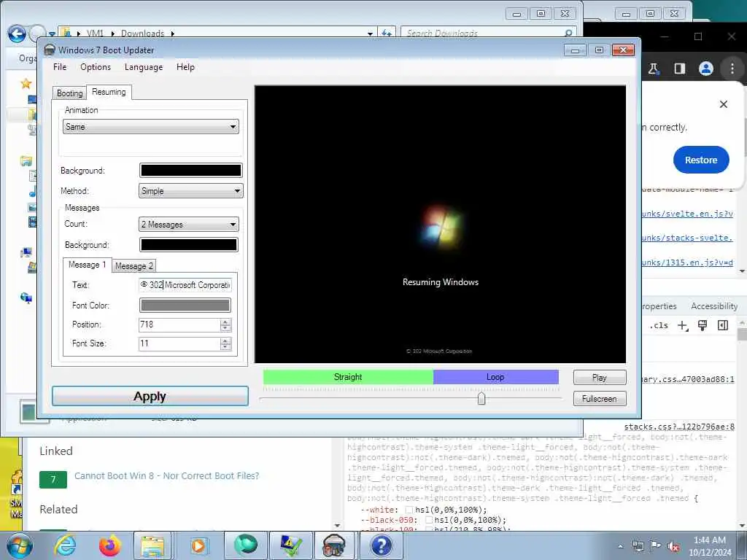Show hidden tray icons arrow
747x560 pixels.
[620, 546]
